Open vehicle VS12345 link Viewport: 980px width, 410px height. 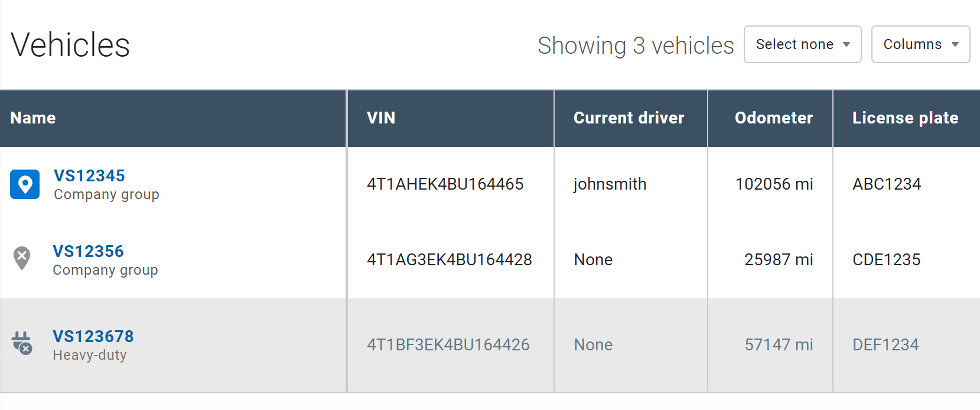[89, 175]
